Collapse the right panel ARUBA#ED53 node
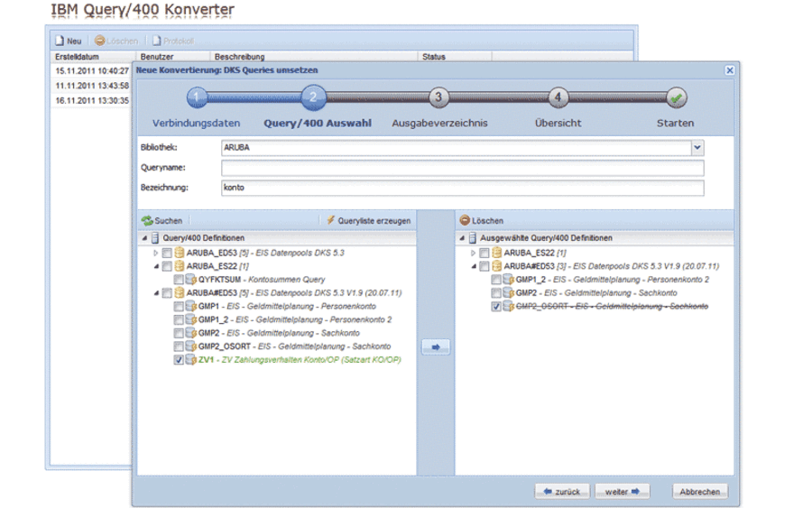 (x=474, y=267)
